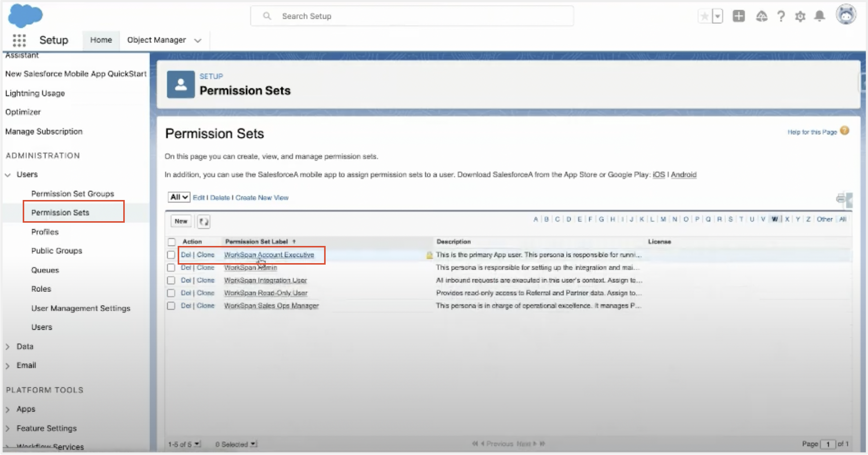Image resolution: width=868 pixels, height=455 pixels.
Task: Open the favorites list dropdown arrow
Action: [x=717, y=17]
